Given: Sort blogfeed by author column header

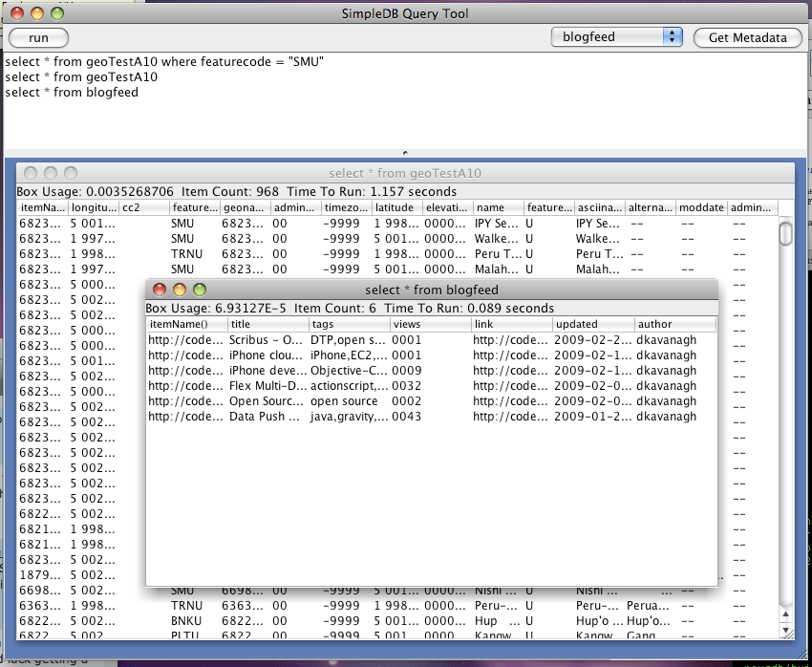Looking at the screenshot, I should click(x=675, y=324).
